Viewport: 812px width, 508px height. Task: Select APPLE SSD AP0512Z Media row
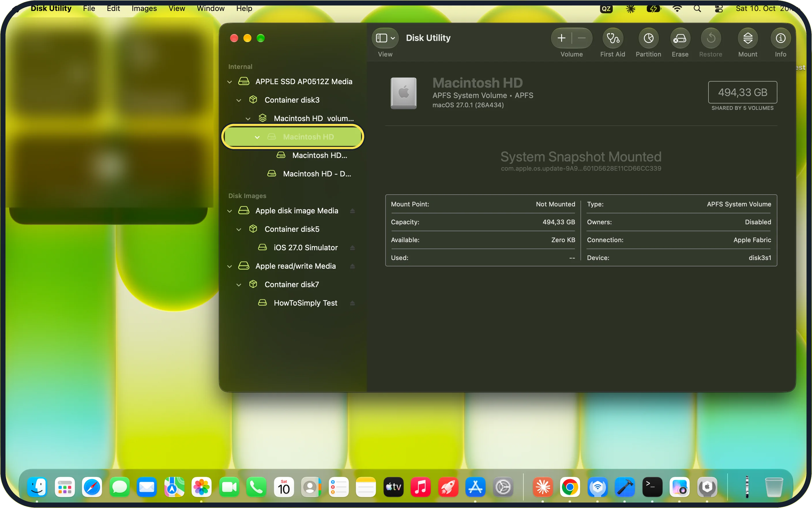(293, 81)
